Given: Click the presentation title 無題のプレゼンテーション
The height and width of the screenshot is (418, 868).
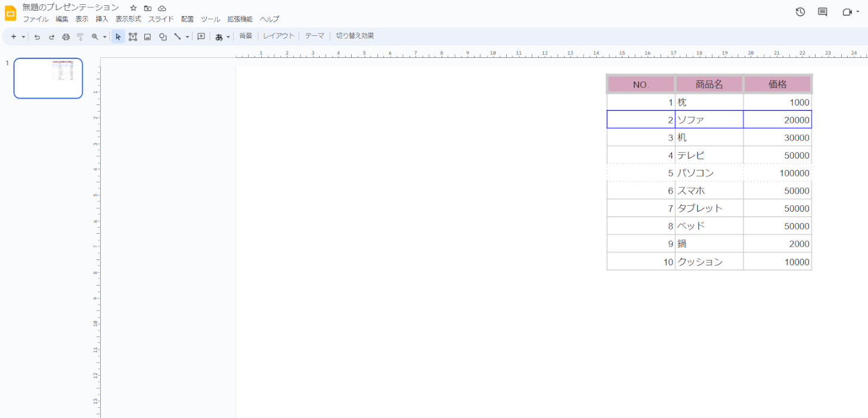Looking at the screenshot, I should (70, 7).
